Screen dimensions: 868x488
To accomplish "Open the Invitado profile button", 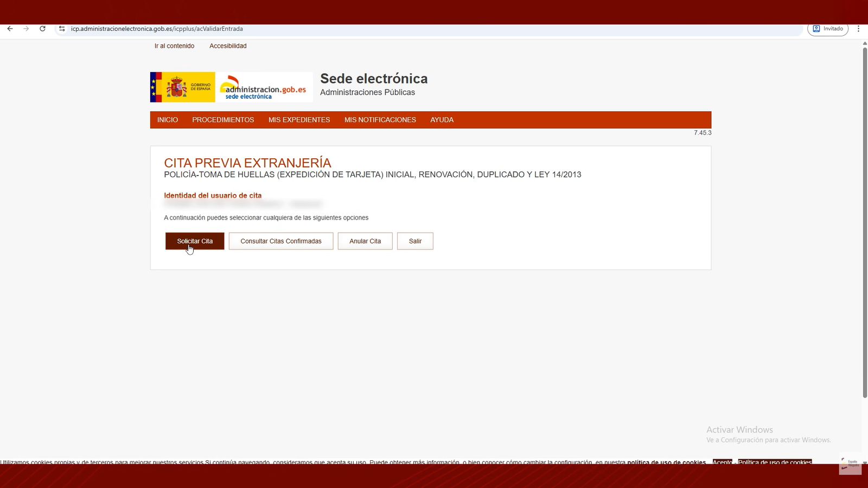I will click(x=828, y=29).
